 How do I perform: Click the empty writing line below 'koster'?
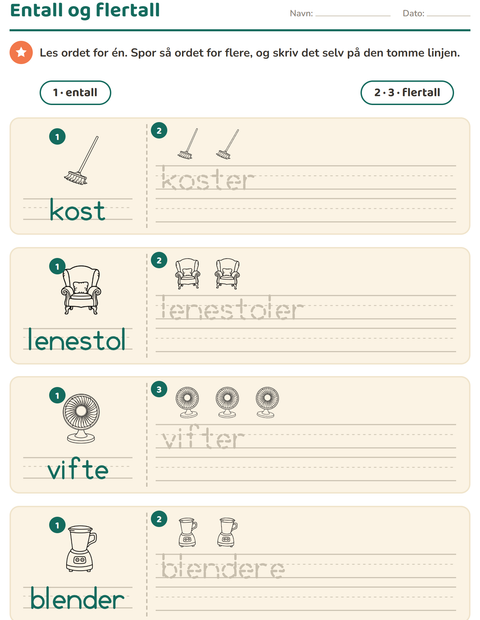coord(306,210)
